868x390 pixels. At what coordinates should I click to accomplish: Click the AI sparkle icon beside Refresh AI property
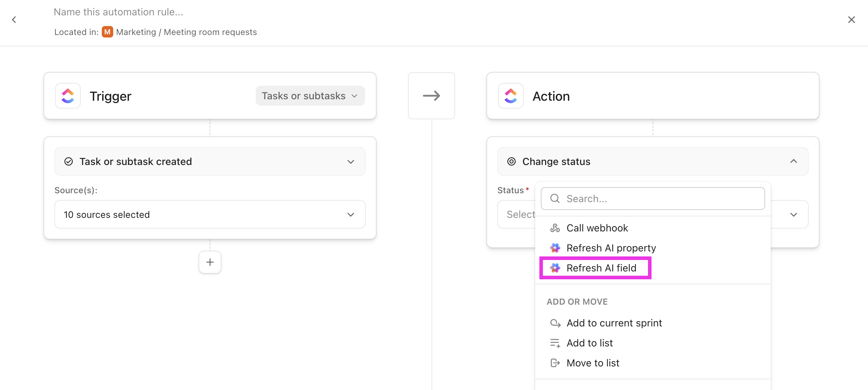pyautogui.click(x=555, y=248)
